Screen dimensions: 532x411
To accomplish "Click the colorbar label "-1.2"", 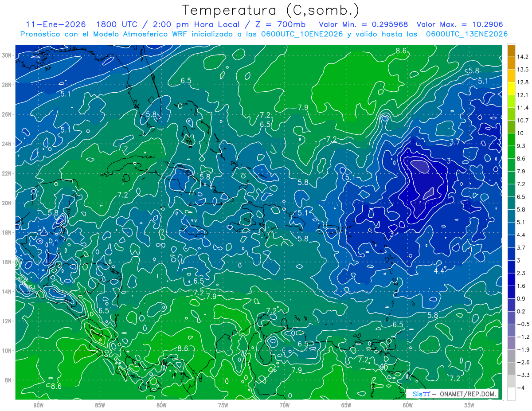I will click(x=523, y=337).
